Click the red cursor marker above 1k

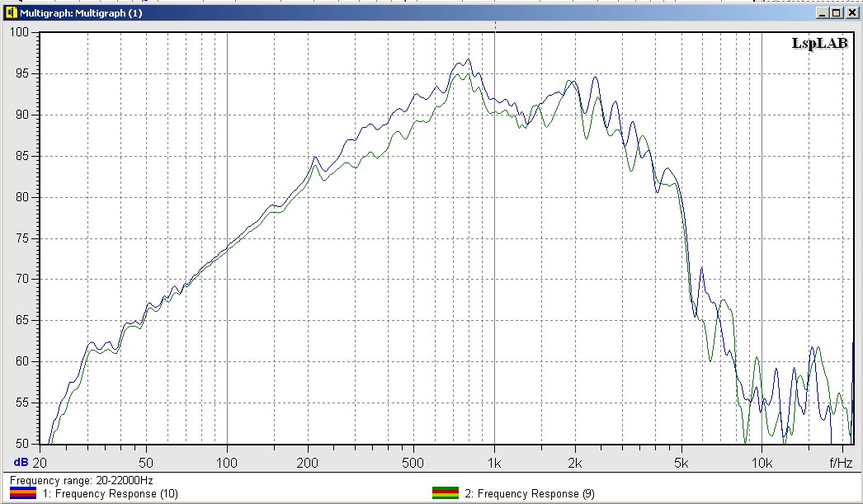coord(495,26)
